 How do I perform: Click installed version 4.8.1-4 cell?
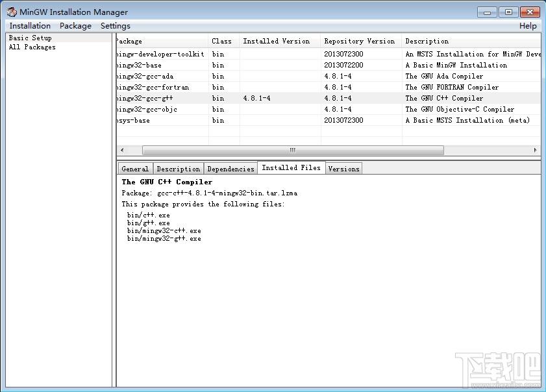click(256, 98)
